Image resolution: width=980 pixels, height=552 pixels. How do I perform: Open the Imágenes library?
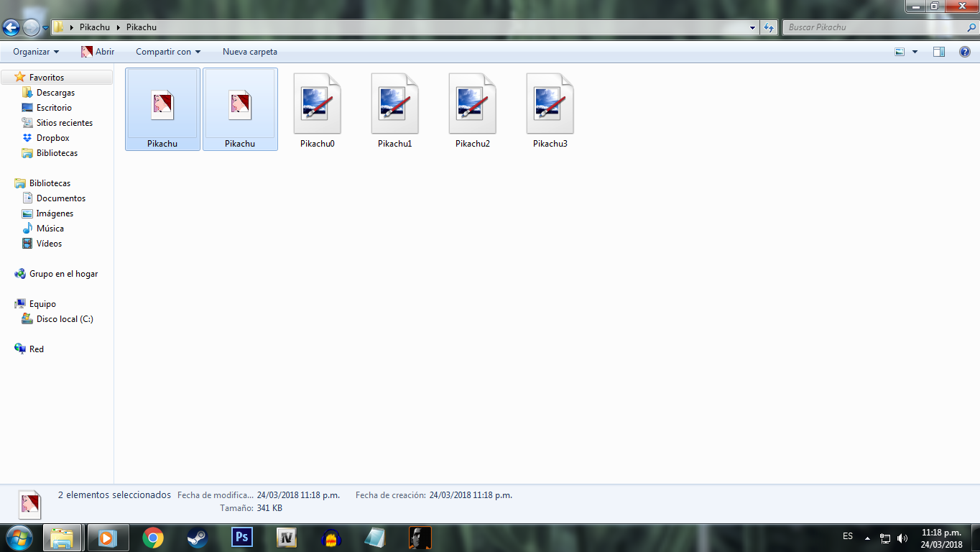(x=55, y=213)
